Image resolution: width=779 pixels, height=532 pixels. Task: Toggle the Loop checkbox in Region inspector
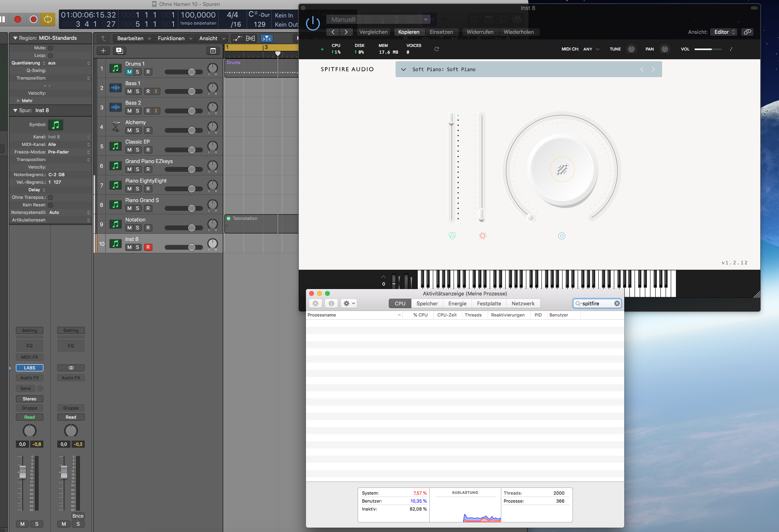click(x=51, y=55)
